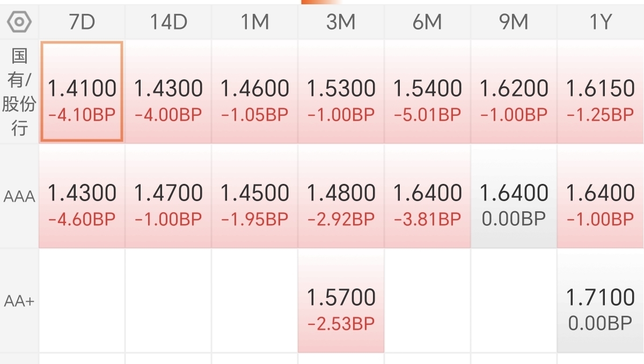Select the 1M tenor header
Screen dimensions: 644x364
[x=255, y=22]
